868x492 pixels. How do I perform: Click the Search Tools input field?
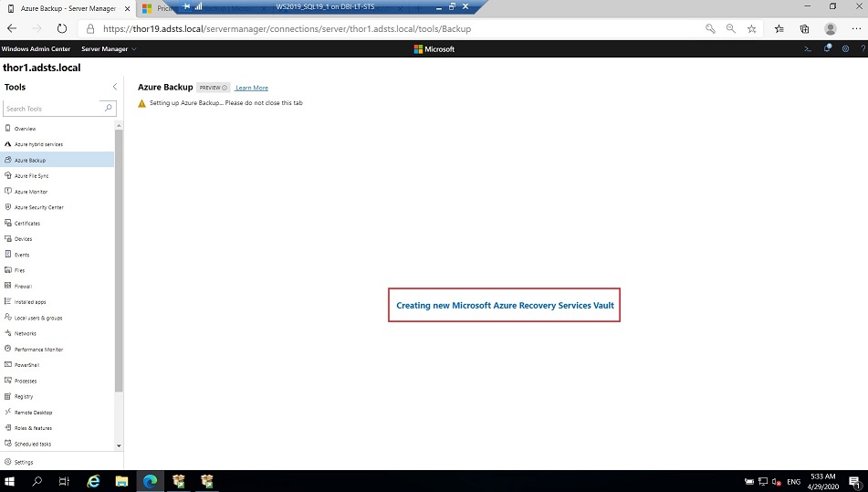53,109
